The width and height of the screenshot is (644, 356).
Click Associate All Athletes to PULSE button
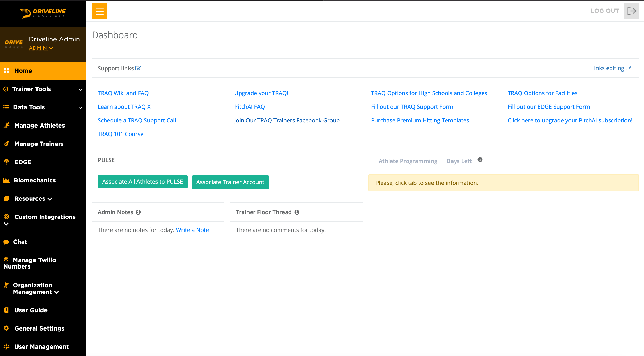pyautogui.click(x=143, y=182)
